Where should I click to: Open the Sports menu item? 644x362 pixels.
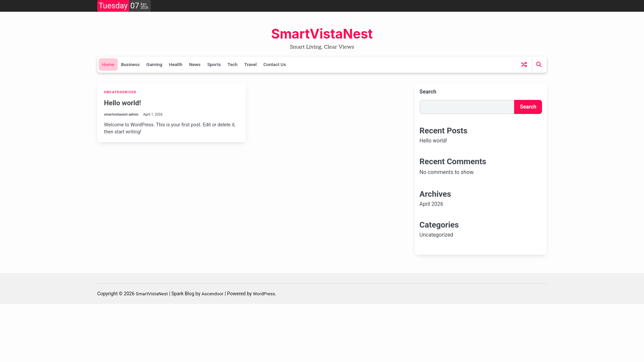pyautogui.click(x=214, y=65)
